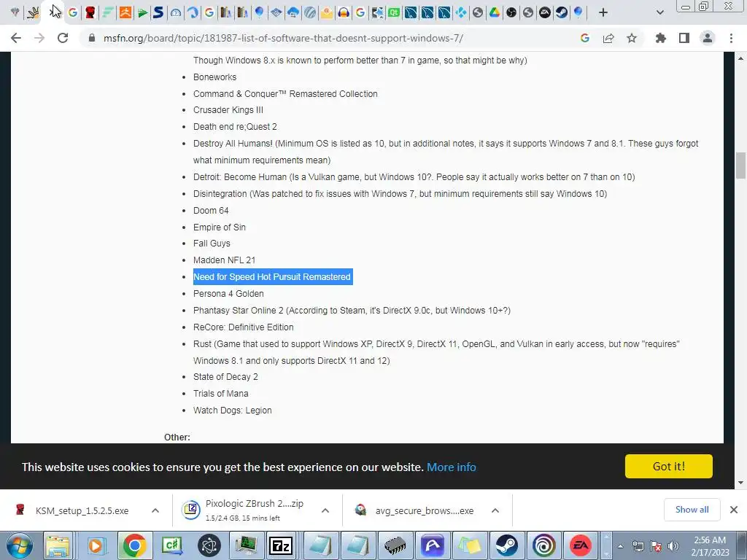This screenshot has height=560, width=747.
Task: Click the Boneworks list entry
Action: pos(215,77)
